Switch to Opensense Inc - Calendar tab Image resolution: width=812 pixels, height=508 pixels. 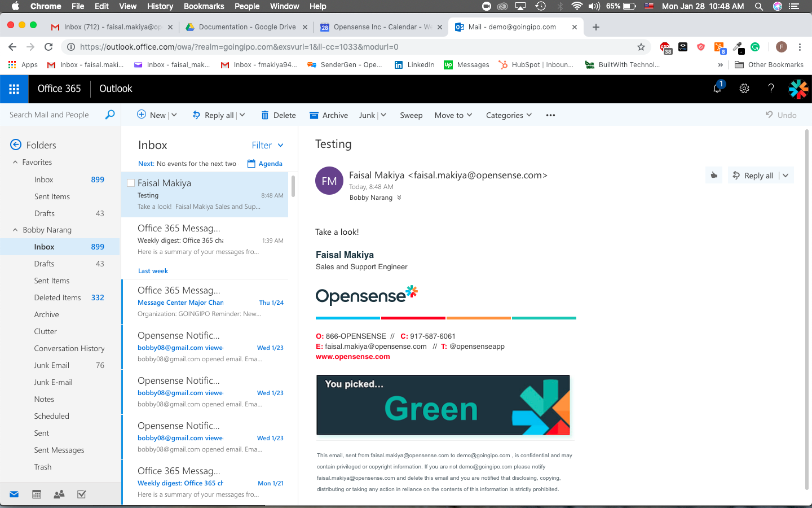click(382, 27)
